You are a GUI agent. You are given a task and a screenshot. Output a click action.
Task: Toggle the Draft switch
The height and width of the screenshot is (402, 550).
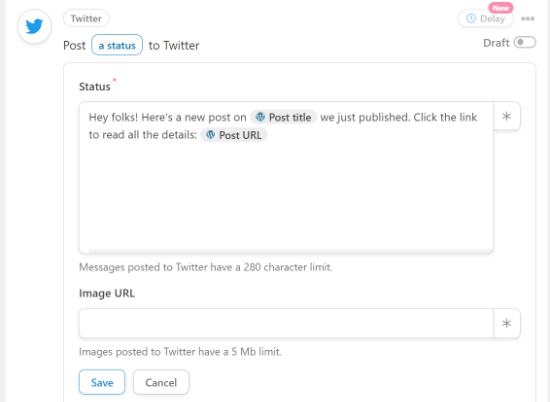(525, 42)
